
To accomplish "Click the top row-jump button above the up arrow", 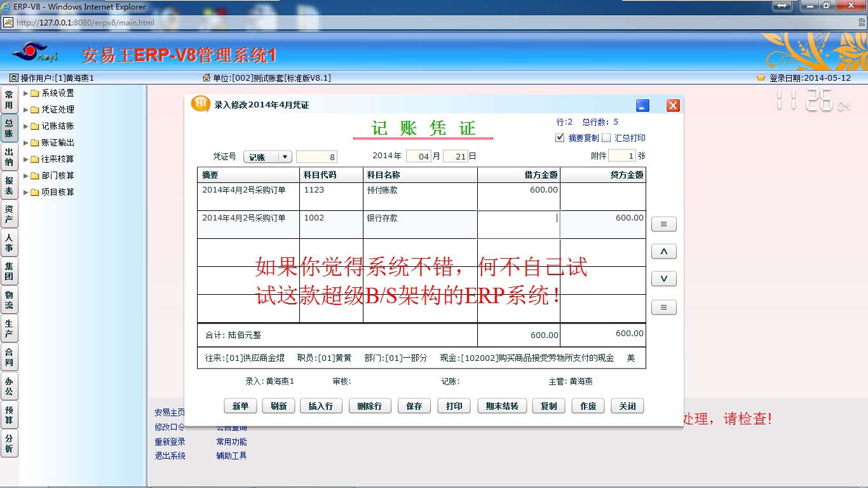I will coord(663,224).
